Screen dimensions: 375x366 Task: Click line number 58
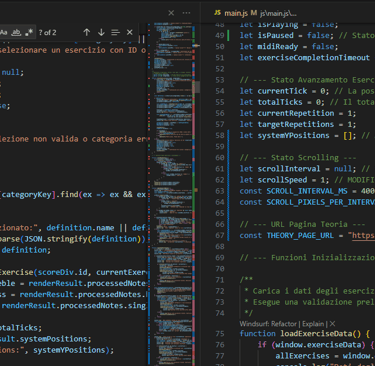[x=220, y=135]
